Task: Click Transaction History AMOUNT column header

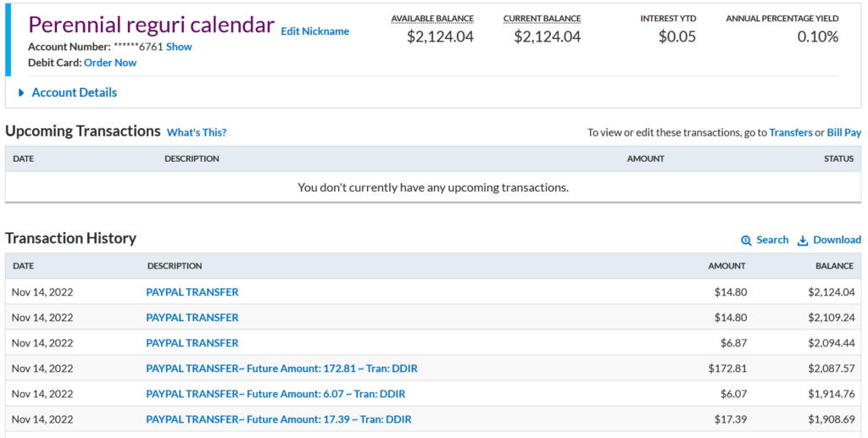Action: (726, 266)
